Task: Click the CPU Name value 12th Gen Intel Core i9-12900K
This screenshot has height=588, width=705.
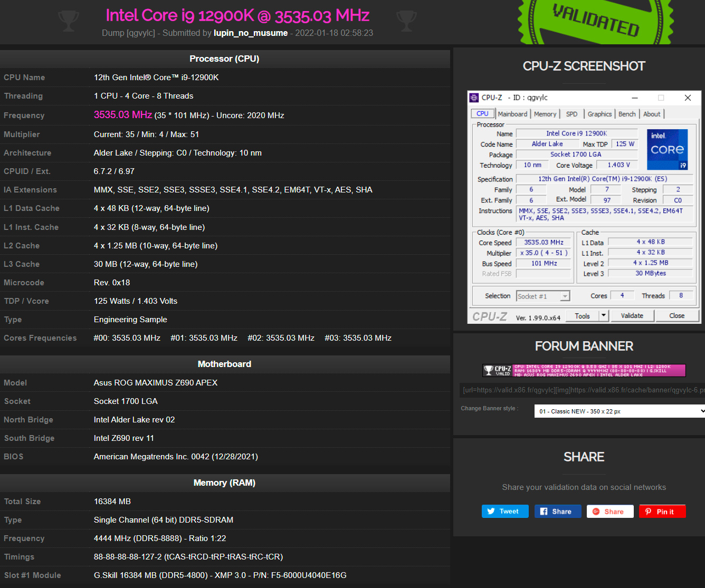Action: click(x=156, y=78)
